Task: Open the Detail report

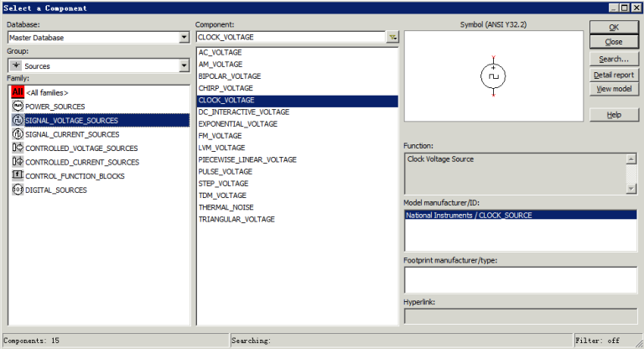Action: (x=614, y=74)
